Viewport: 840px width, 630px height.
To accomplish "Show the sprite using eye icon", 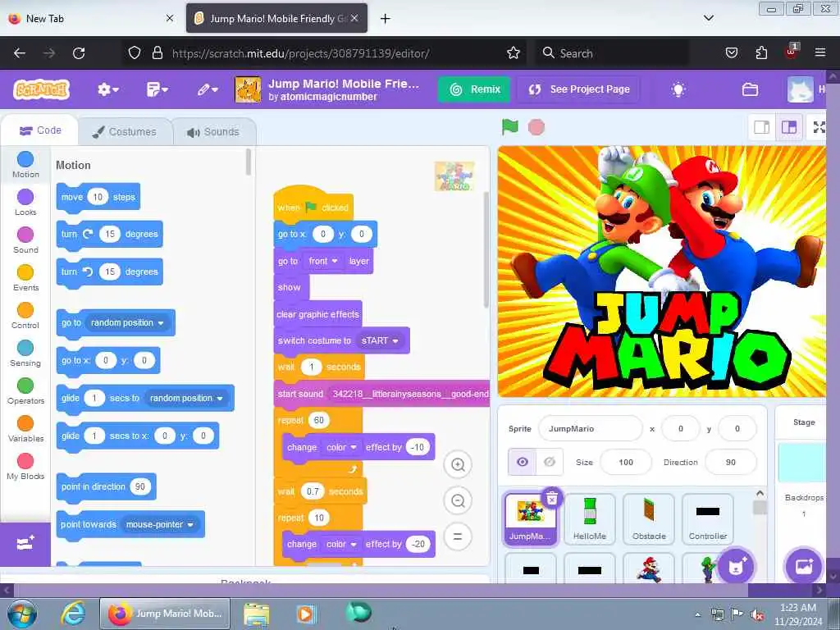I will [523, 462].
